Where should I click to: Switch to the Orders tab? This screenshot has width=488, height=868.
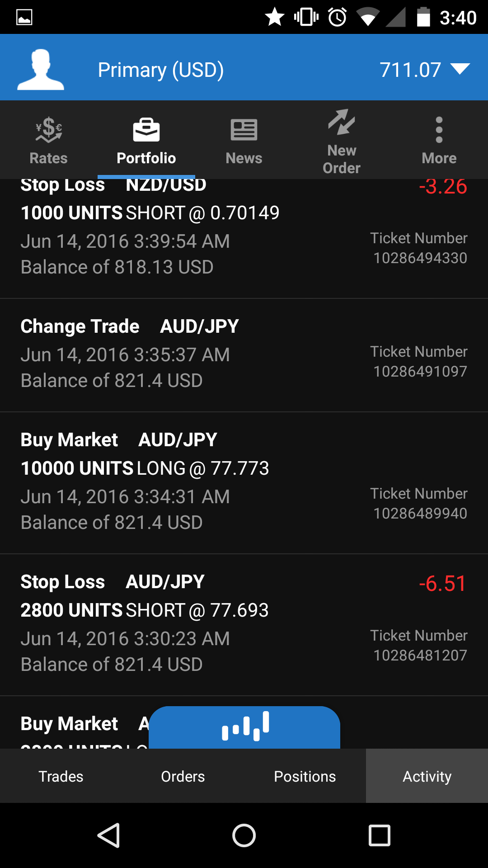pyautogui.click(x=183, y=776)
